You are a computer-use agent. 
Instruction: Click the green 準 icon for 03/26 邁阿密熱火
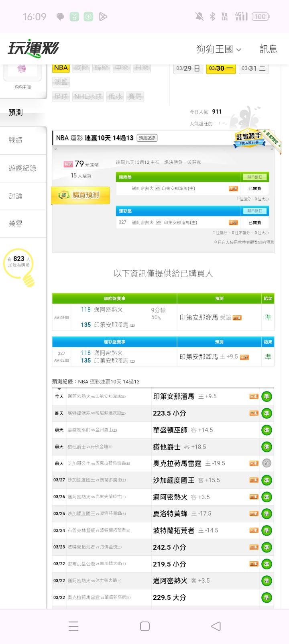click(267, 497)
